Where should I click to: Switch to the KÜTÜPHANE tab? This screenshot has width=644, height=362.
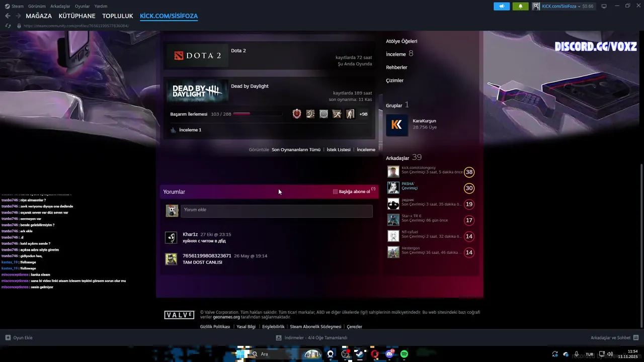[77, 16]
